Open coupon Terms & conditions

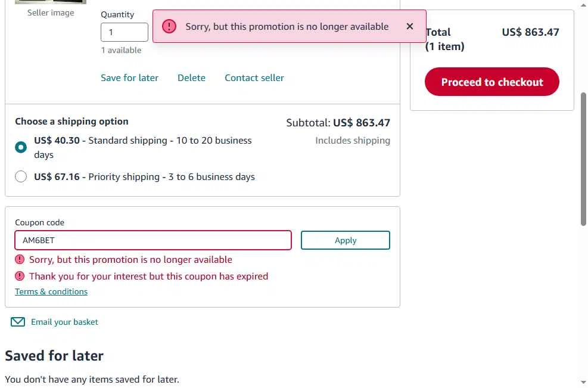(51, 291)
